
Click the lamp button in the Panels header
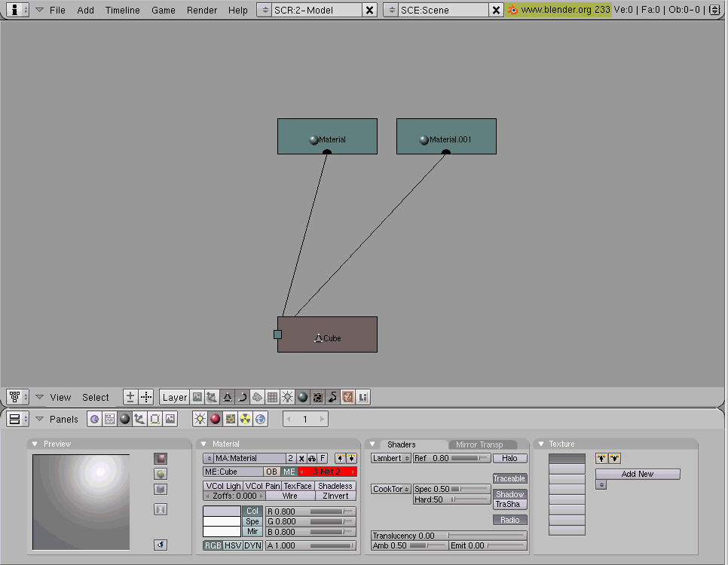pos(200,419)
